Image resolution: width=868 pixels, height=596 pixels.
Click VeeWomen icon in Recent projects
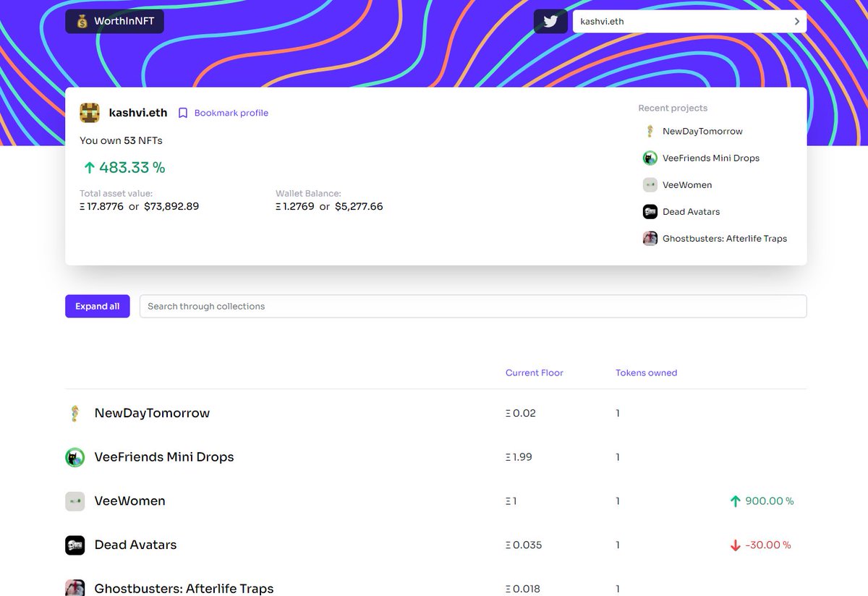point(650,185)
